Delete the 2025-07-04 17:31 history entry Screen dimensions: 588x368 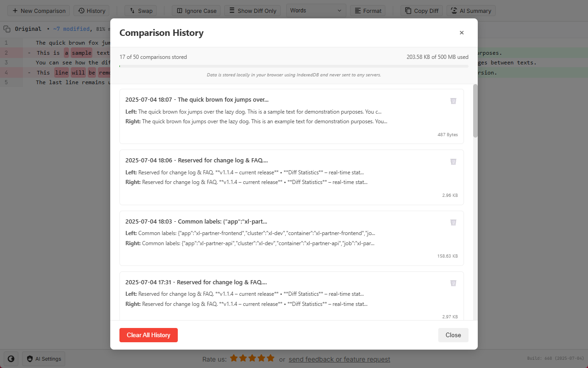point(453,283)
